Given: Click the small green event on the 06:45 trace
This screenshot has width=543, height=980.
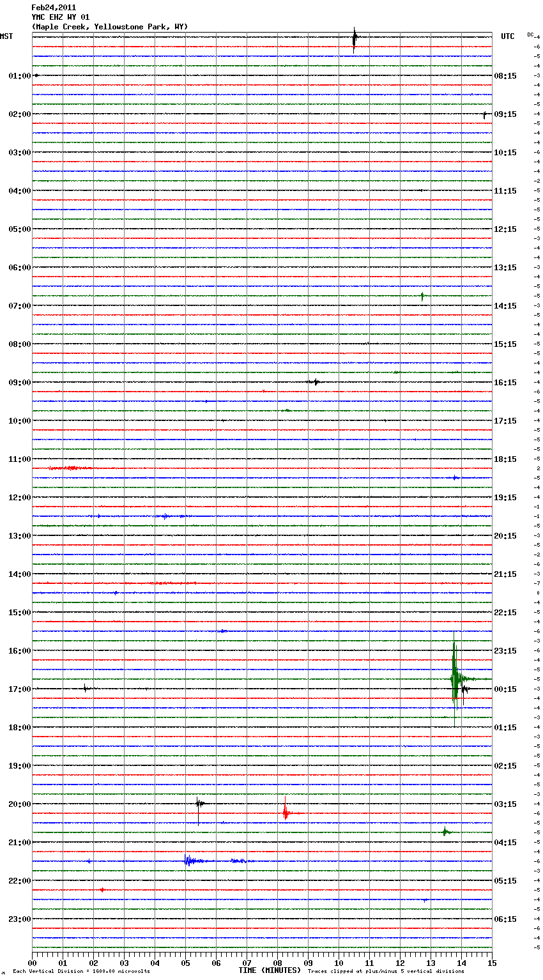Looking at the screenshot, I should (x=422, y=296).
